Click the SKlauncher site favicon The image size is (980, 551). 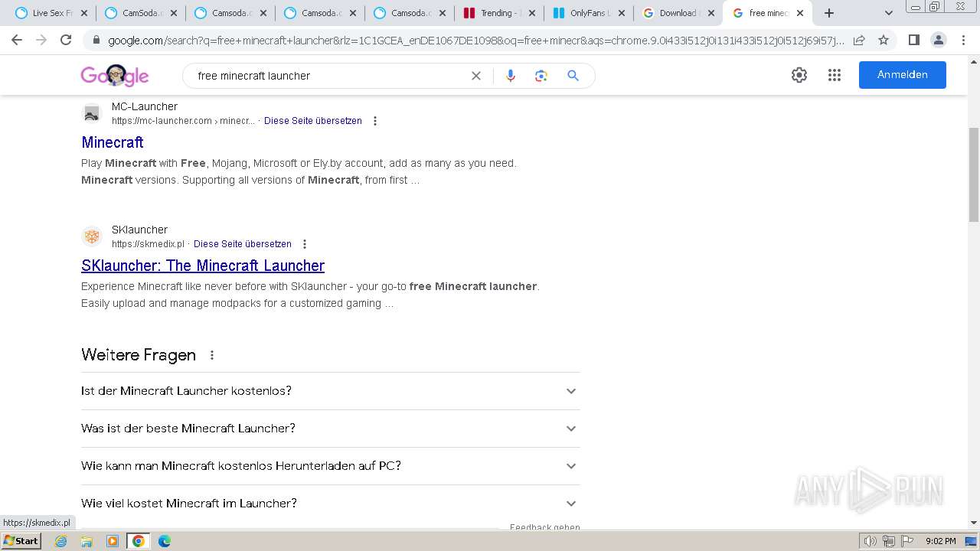92,236
